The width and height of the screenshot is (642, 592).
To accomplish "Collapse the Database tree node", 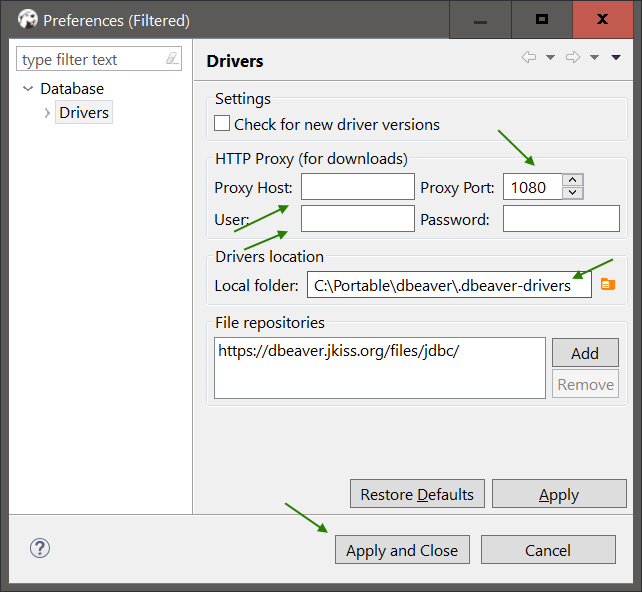I will pyautogui.click(x=28, y=88).
